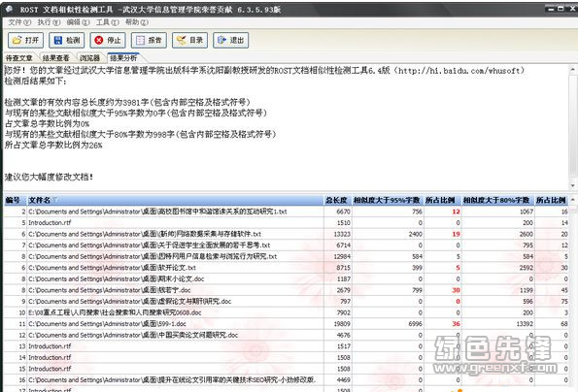Open the 报告 (Report) toolbar button
Viewport: 578px width, 392px height.
click(149, 40)
